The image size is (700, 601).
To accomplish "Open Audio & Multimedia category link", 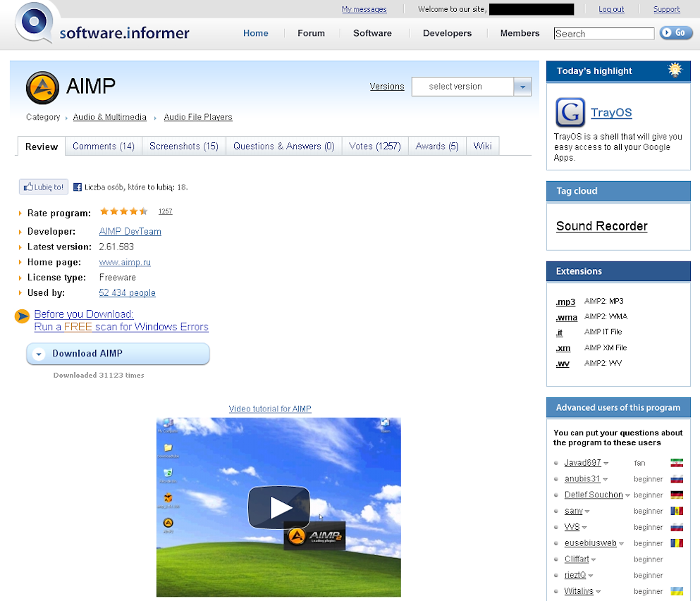I will click(110, 117).
